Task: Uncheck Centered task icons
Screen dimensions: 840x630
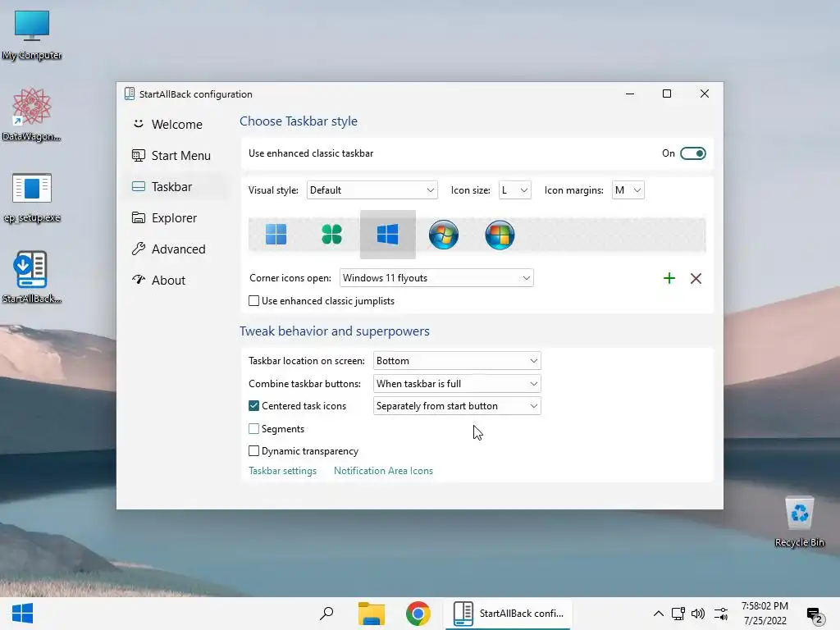Action: click(x=254, y=406)
